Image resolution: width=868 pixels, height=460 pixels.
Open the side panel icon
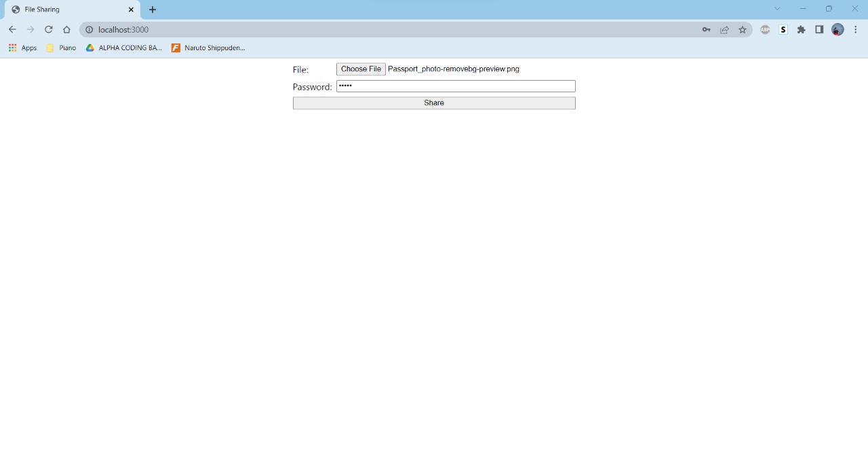pyautogui.click(x=819, y=29)
